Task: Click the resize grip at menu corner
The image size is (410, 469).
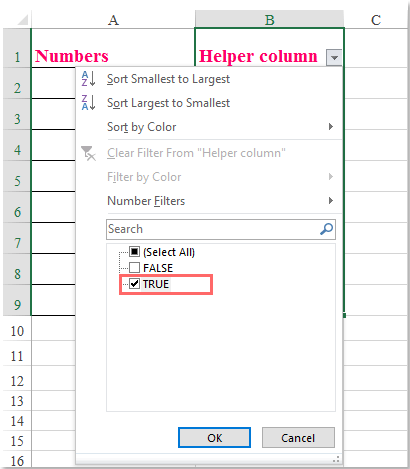Action: pos(336,459)
